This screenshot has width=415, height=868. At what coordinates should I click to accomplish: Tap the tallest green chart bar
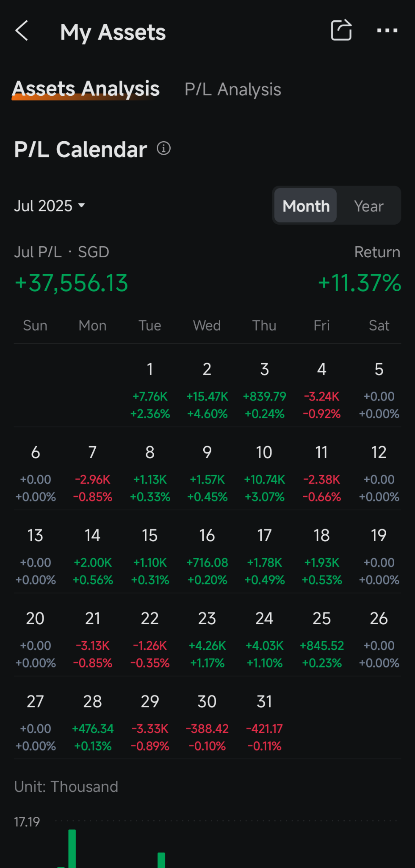click(72, 849)
